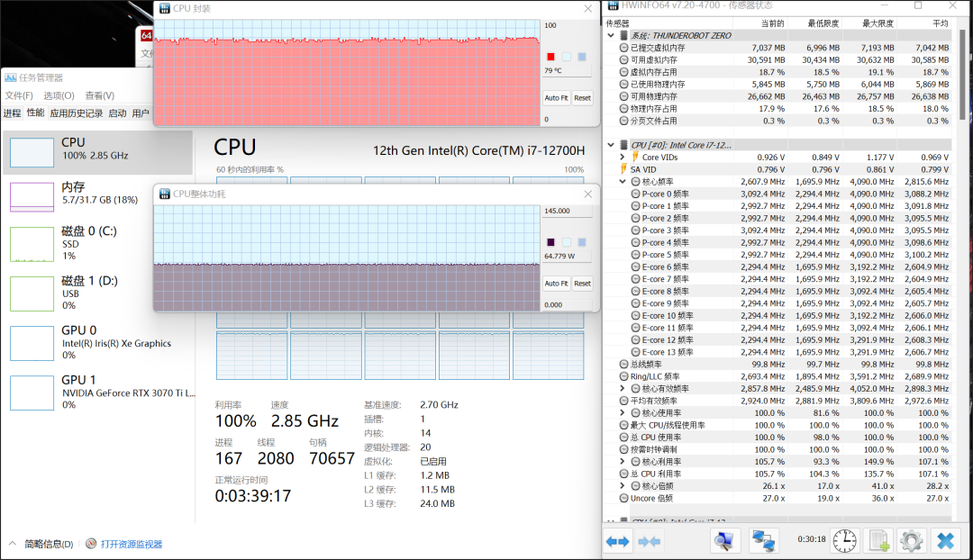Click the dark purple swatch in CPU整体功耗 graph
973x560 pixels.
pyautogui.click(x=550, y=242)
